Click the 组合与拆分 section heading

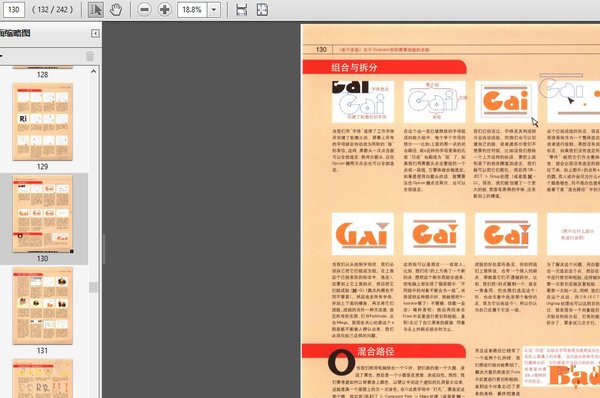tap(354, 68)
